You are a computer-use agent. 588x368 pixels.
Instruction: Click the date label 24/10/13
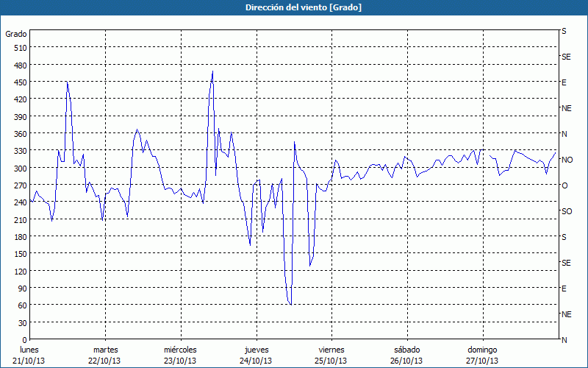(x=256, y=361)
